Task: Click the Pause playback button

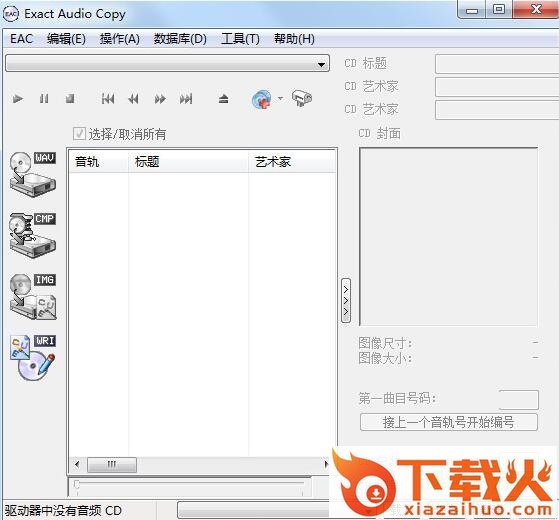Action: pos(44,98)
